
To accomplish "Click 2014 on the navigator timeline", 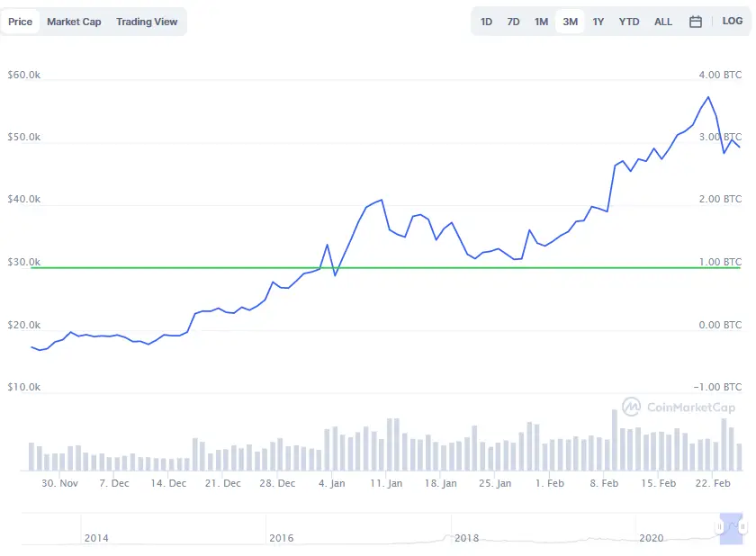I will [x=96, y=538].
